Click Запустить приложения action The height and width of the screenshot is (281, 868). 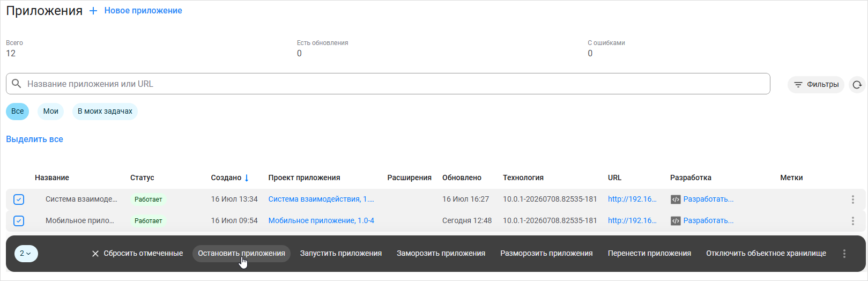[341, 254]
